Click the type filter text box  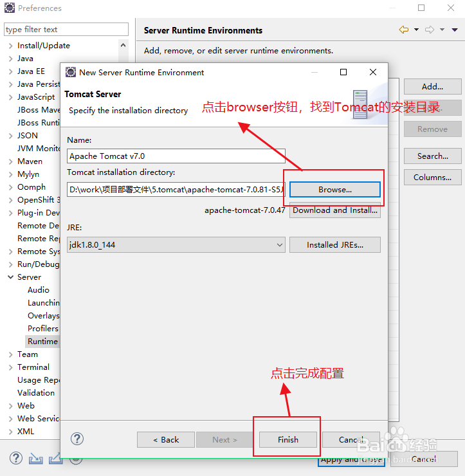click(66, 30)
